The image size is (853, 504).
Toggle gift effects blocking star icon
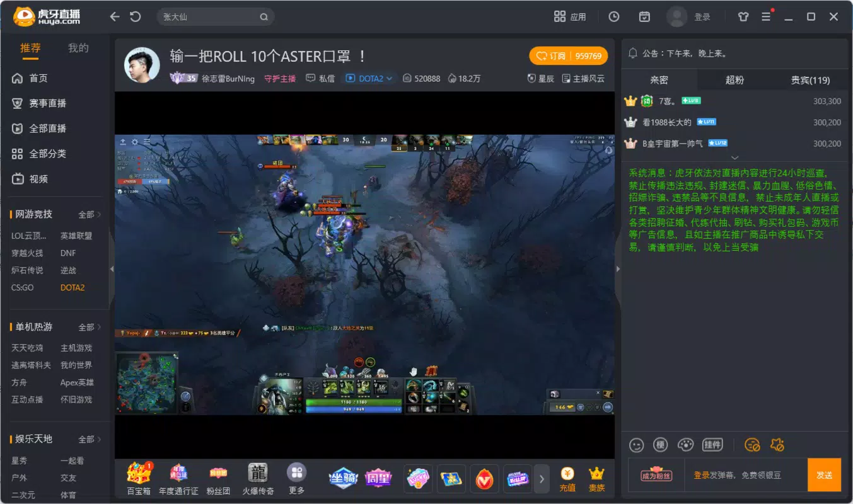tap(777, 445)
